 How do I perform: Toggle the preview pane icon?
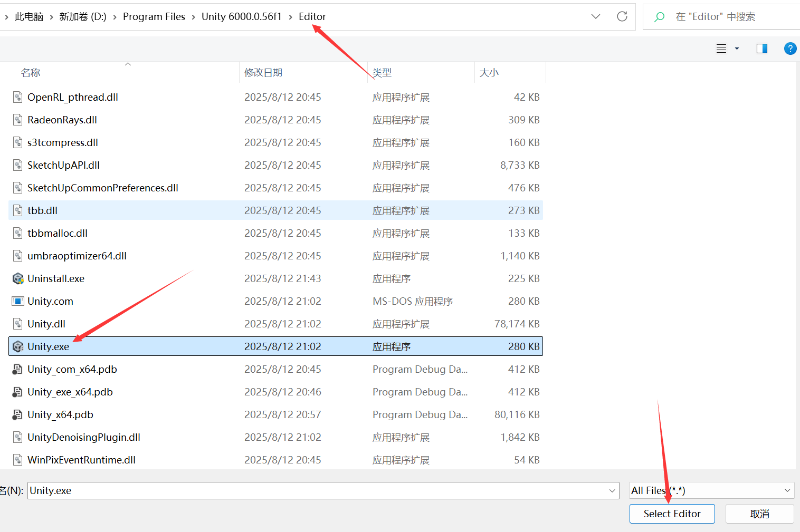click(x=762, y=49)
